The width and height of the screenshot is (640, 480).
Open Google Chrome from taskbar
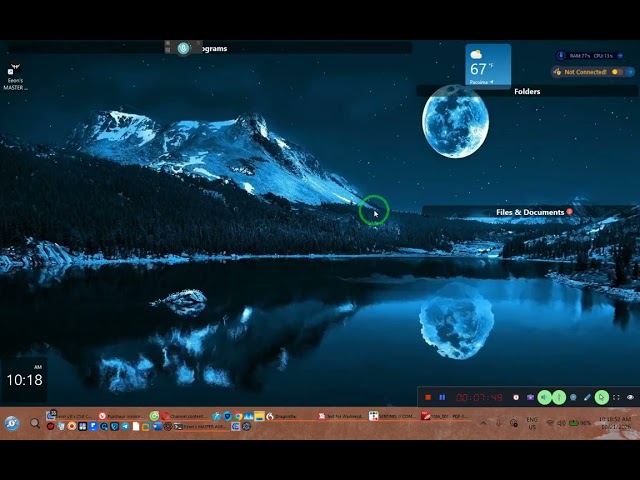[238, 416]
